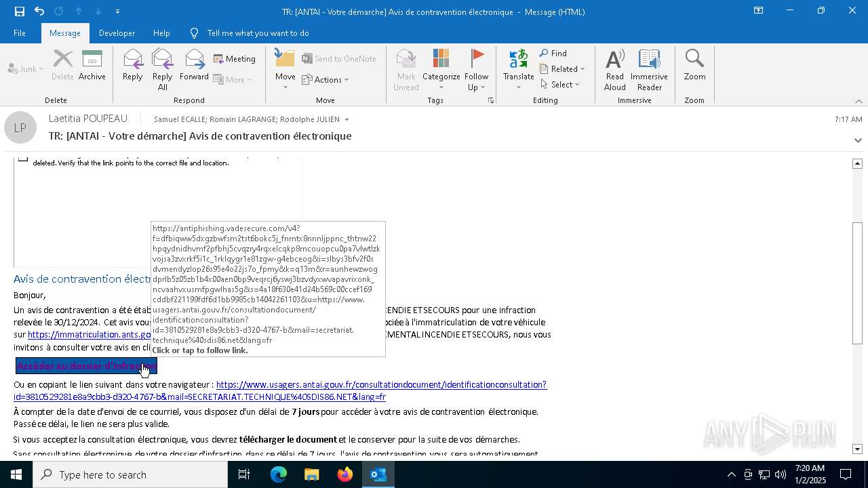868x488 pixels.
Task: Open Find in message
Action: (x=553, y=54)
